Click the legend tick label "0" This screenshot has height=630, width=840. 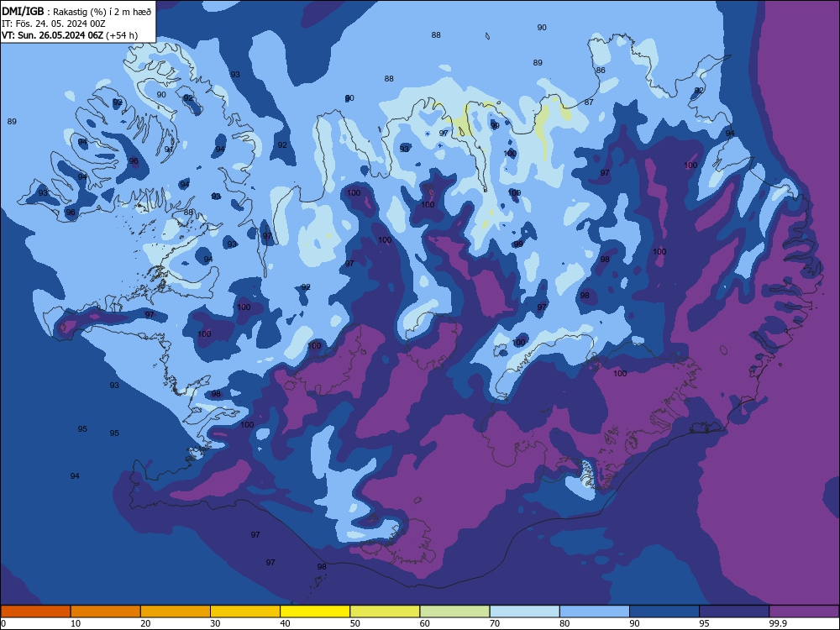(3, 623)
